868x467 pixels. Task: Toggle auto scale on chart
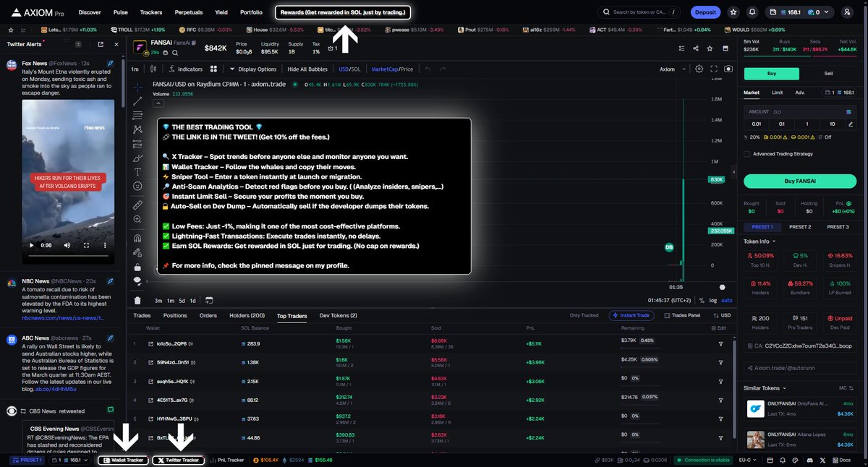727,300
